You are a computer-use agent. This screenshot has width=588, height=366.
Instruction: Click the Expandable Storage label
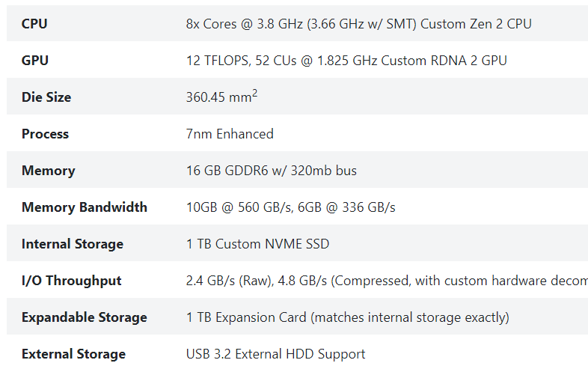85,317
